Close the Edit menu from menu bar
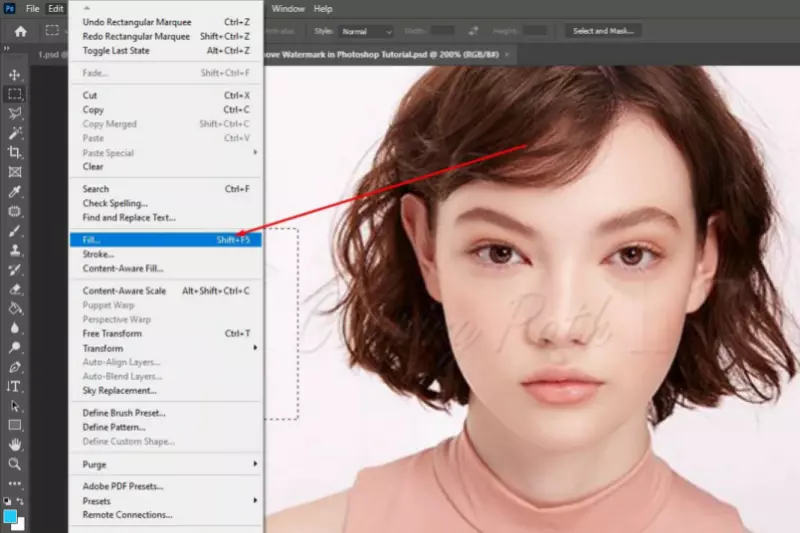Image resolution: width=800 pixels, height=533 pixels. pyautogui.click(x=56, y=9)
